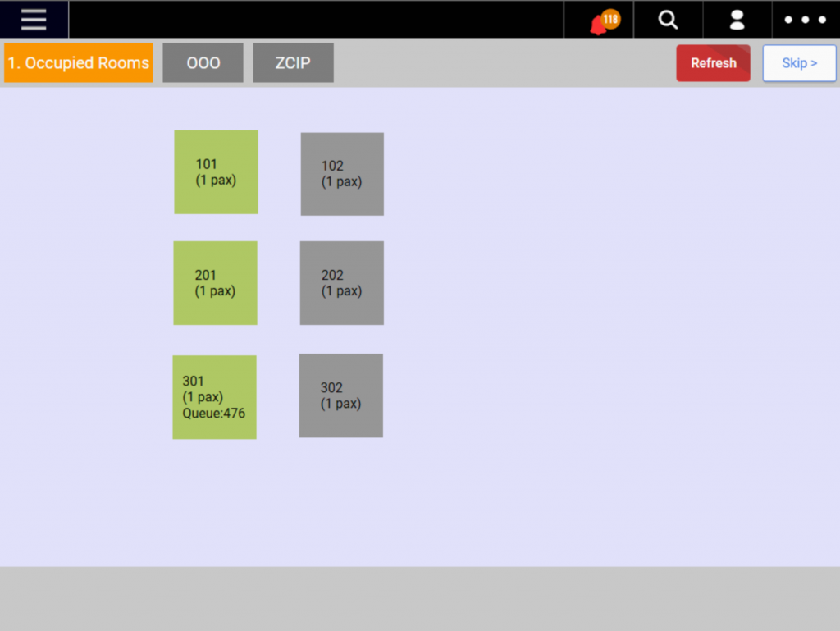Select room 202 tile

342,283
